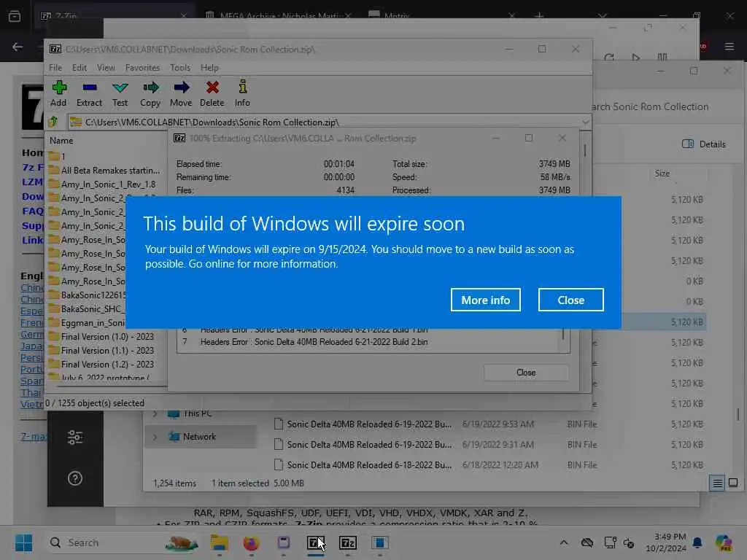Viewport: 747px width, 560px height.
Task: Open the browser hamburger menu
Action: coord(729,47)
